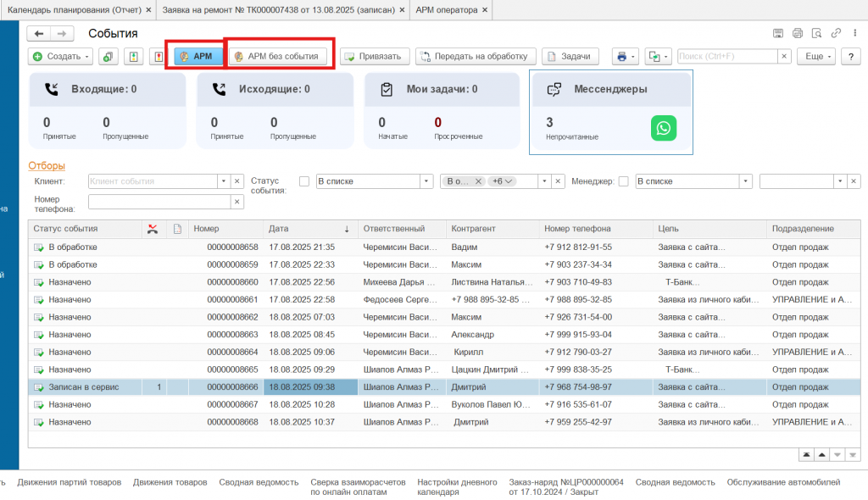Toggle the Статус события filter checkbox
Screen dimensions: 868x500
click(x=304, y=181)
